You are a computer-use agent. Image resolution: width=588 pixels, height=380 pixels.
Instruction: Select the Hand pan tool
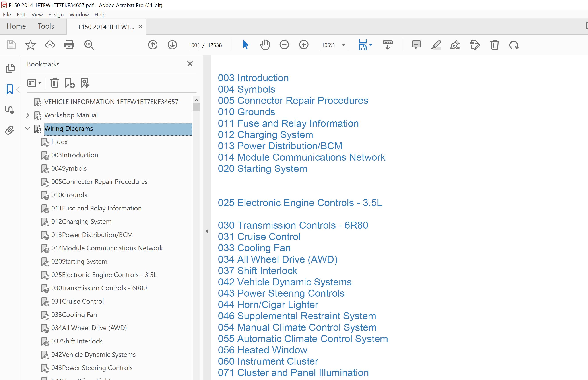pos(265,45)
